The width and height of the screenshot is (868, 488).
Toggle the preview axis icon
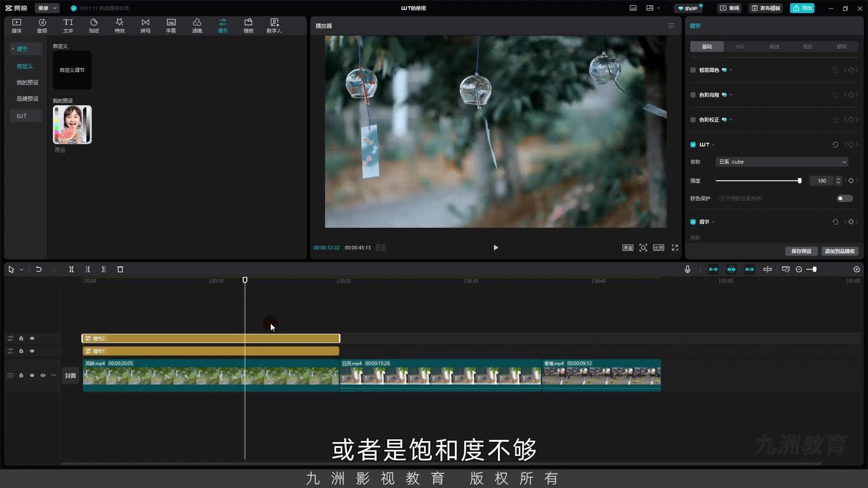pyautogui.click(x=768, y=269)
